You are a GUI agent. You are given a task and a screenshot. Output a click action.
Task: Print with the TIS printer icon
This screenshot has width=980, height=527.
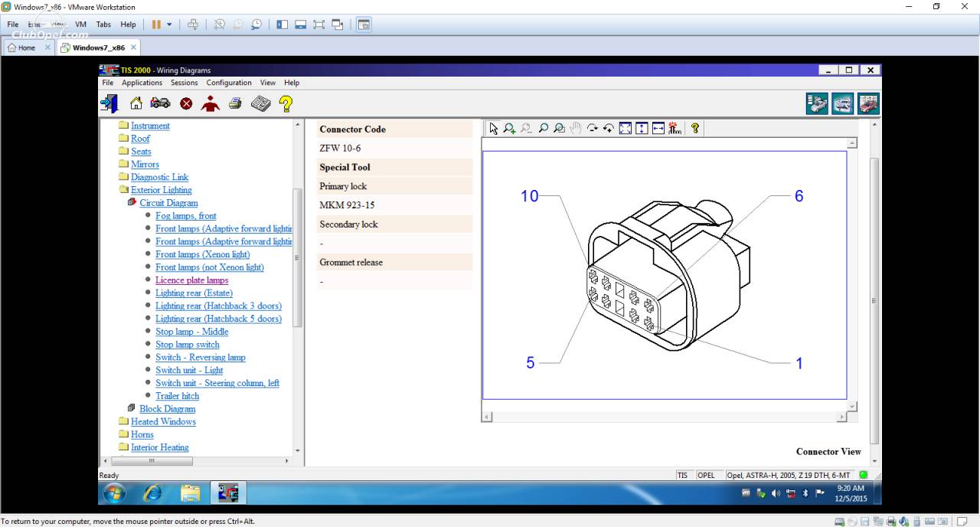pyautogui.click(x=235, y=103)
